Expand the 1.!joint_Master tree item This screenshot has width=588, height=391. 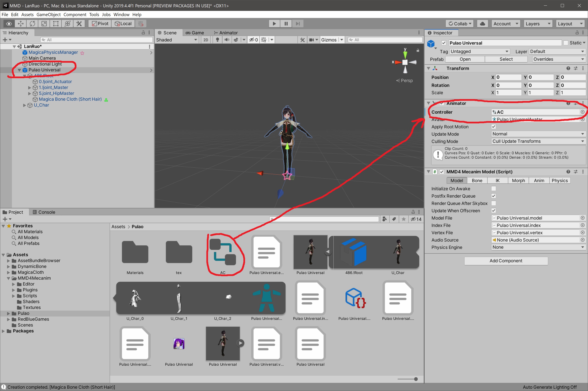click(x=30, y=87)
